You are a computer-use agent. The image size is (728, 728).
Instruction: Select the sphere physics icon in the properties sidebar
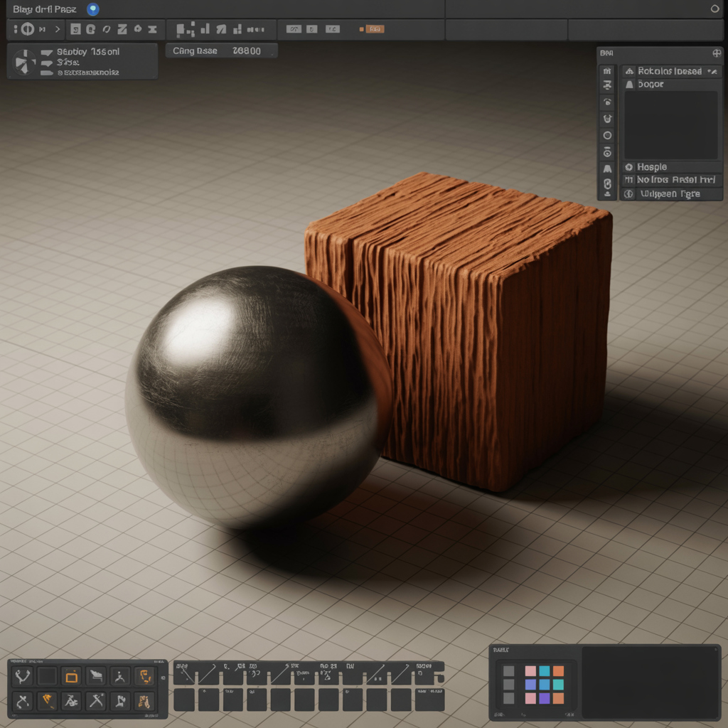[x=608, y=134]
